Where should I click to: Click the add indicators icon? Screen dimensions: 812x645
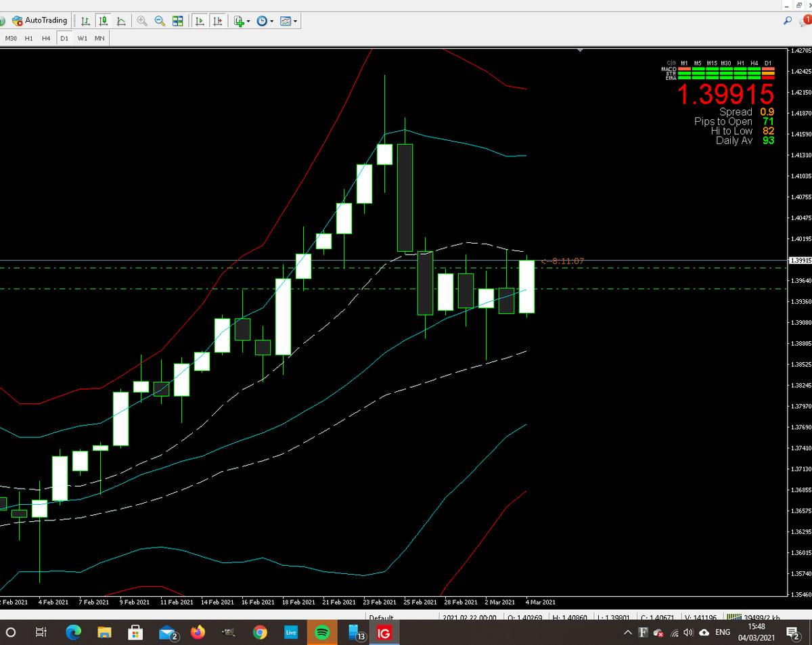pyautogui.click(x=239, y=21)
